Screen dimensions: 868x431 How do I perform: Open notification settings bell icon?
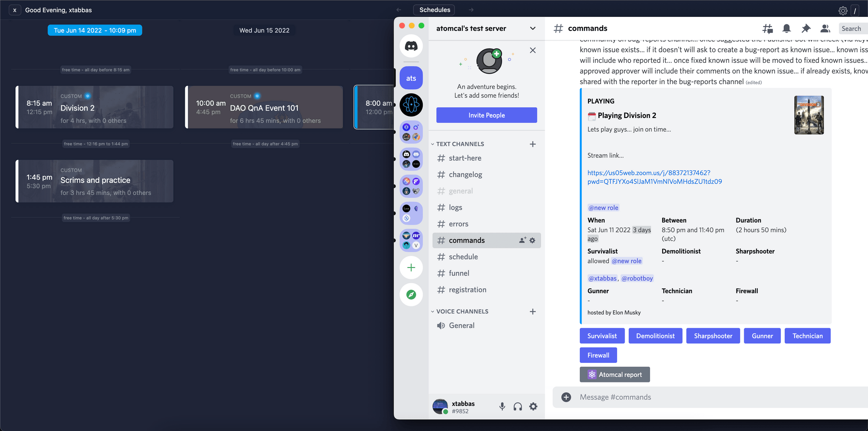point(786,29)
